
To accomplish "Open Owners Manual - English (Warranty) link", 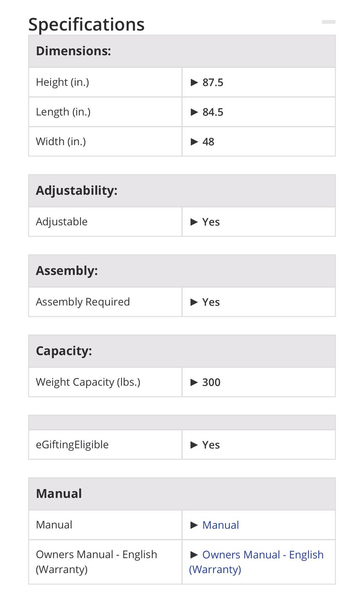I will pos(256,562).
